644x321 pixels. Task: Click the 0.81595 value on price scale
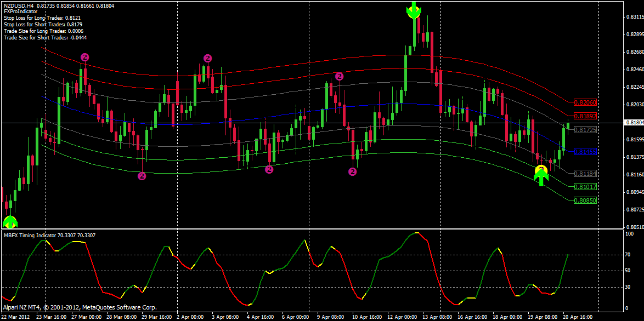[634, 140]
